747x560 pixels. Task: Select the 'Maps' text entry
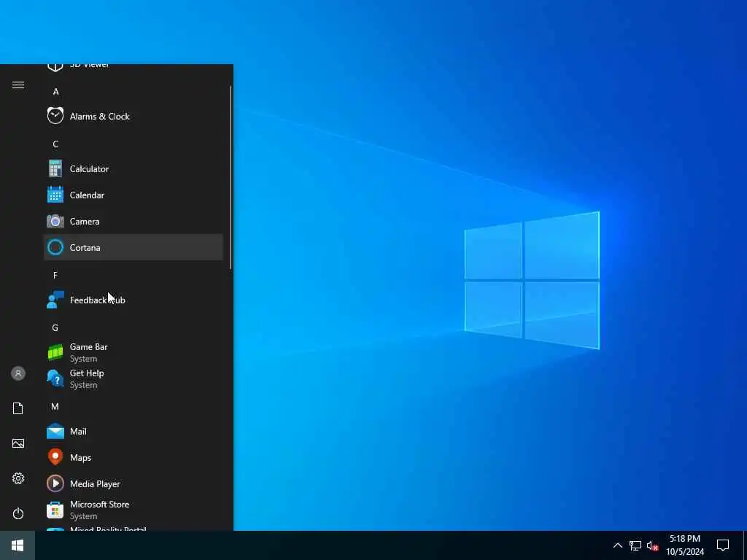(80, 458)
